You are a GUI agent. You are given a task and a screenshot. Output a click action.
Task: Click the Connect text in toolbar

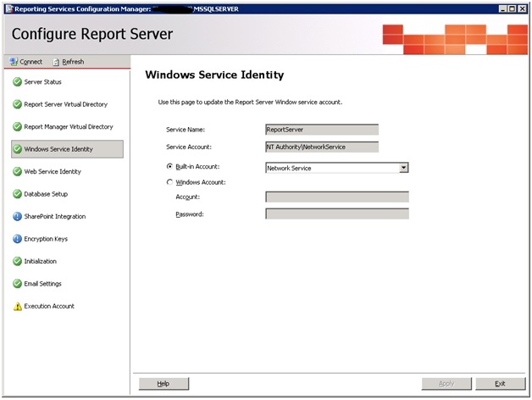click(30, 62)
